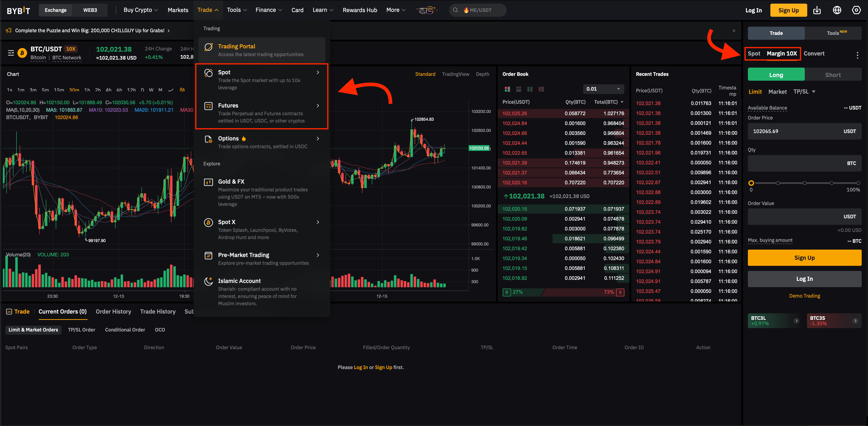Open three-dot options menu beside Convert
Screen dimensions: 868x426
[x=857, y=55]
